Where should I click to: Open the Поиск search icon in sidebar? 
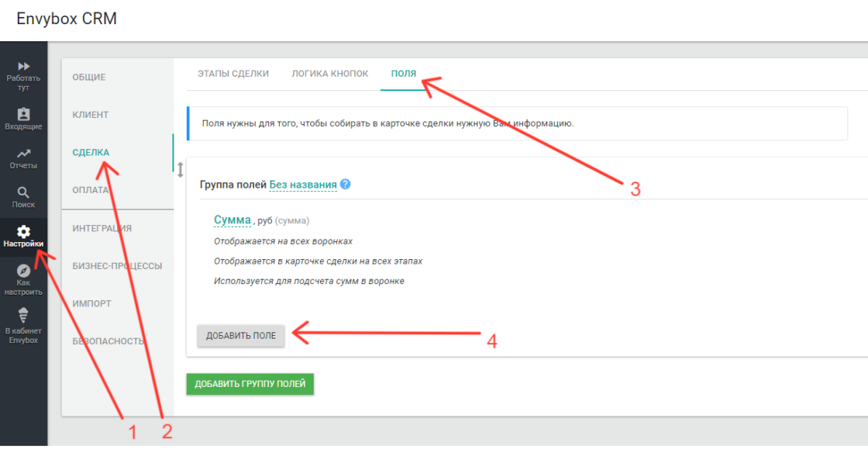point(24,192)
